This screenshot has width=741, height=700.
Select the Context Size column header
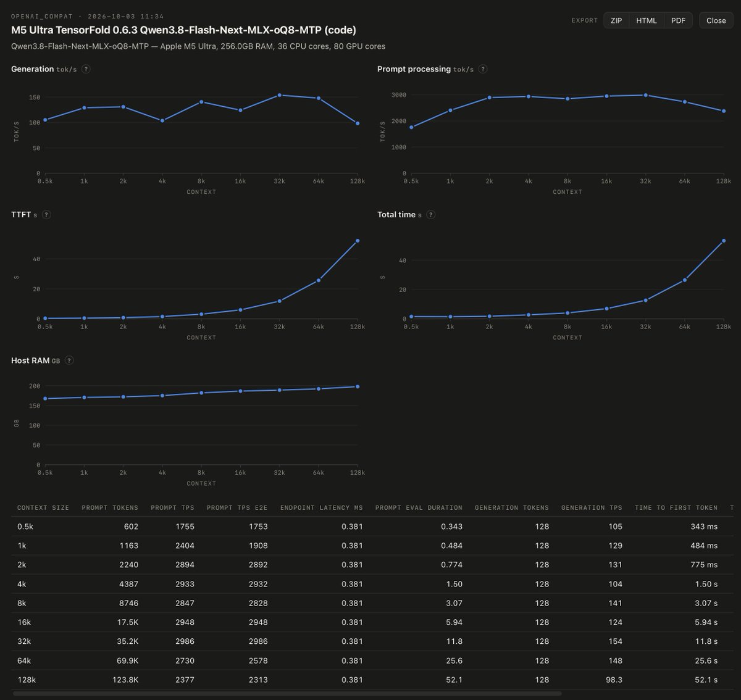pyautogui.click(x=43, y=507)
